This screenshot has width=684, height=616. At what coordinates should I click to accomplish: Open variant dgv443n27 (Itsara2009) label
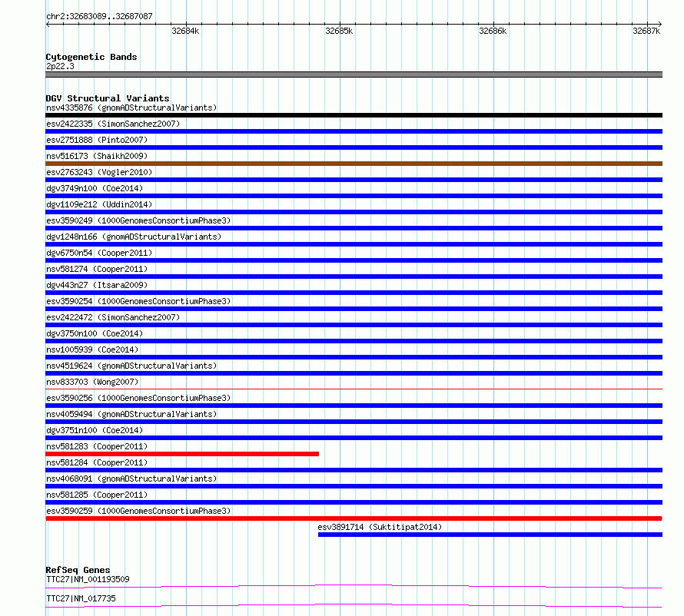(97, 285)
